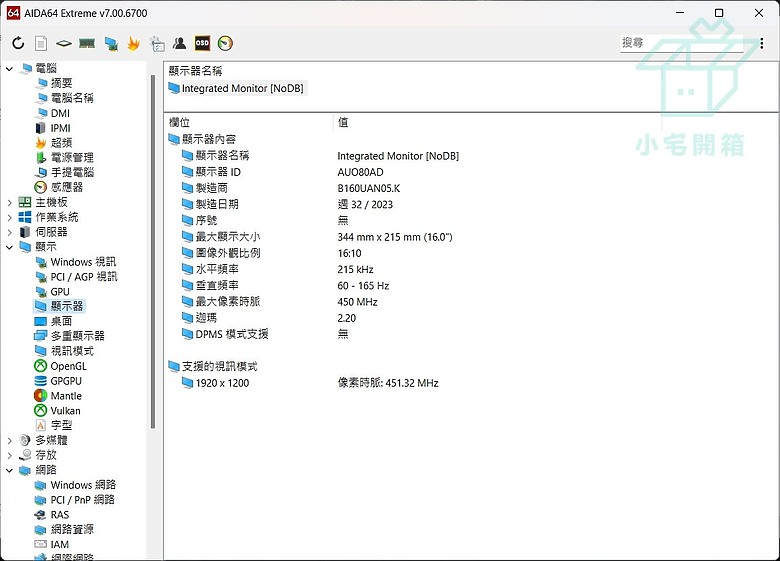Open 桌面 tree item
This screenshot has height=561, width=780.
(53, 321)
